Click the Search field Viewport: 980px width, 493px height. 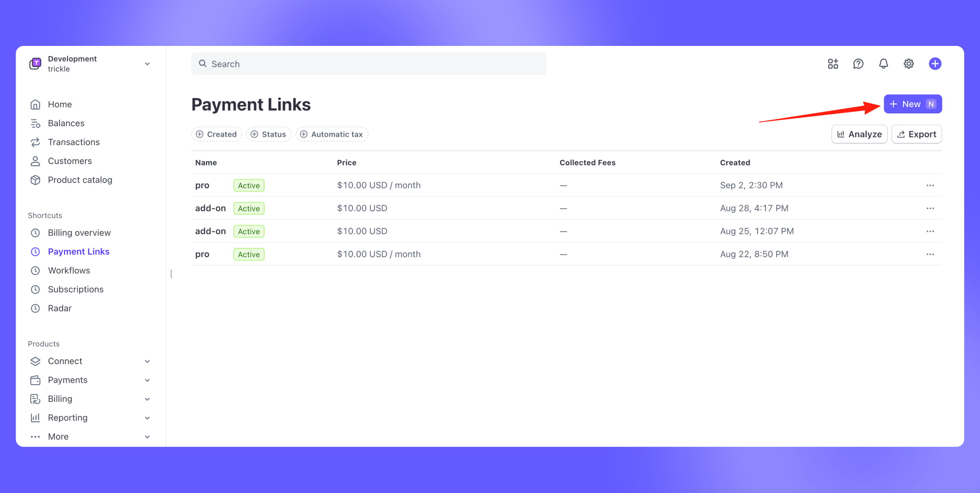(368, 64)
